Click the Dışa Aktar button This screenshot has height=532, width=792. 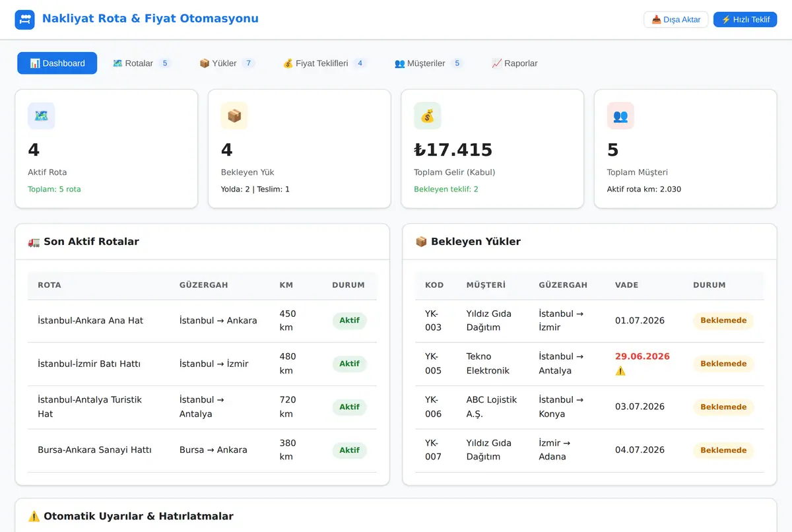coord(676,19)
